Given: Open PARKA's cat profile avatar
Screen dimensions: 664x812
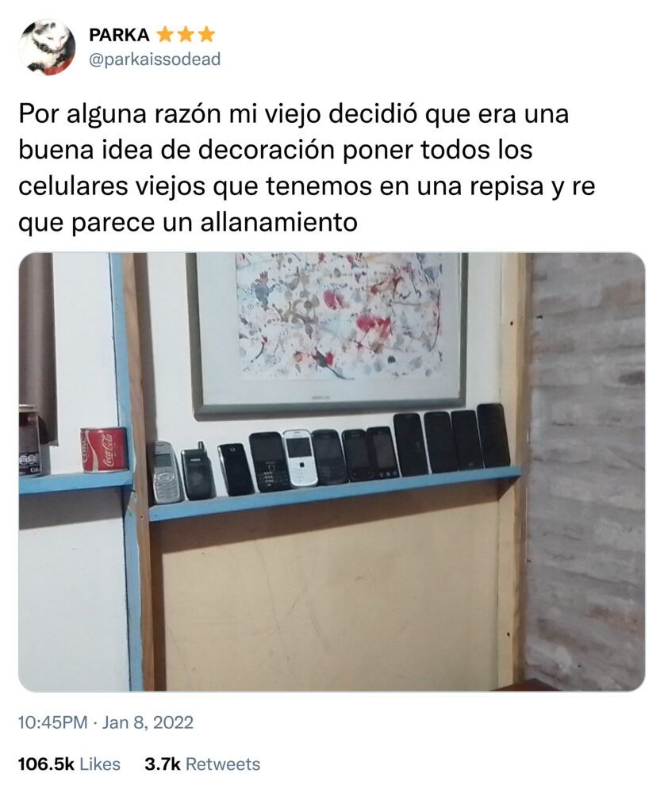Looking at the screenshot, I should pyautogui.click(x=47, y=47).
